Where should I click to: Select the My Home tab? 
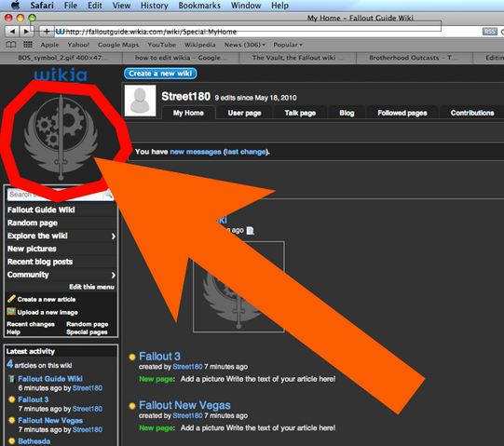pos(188,113)
